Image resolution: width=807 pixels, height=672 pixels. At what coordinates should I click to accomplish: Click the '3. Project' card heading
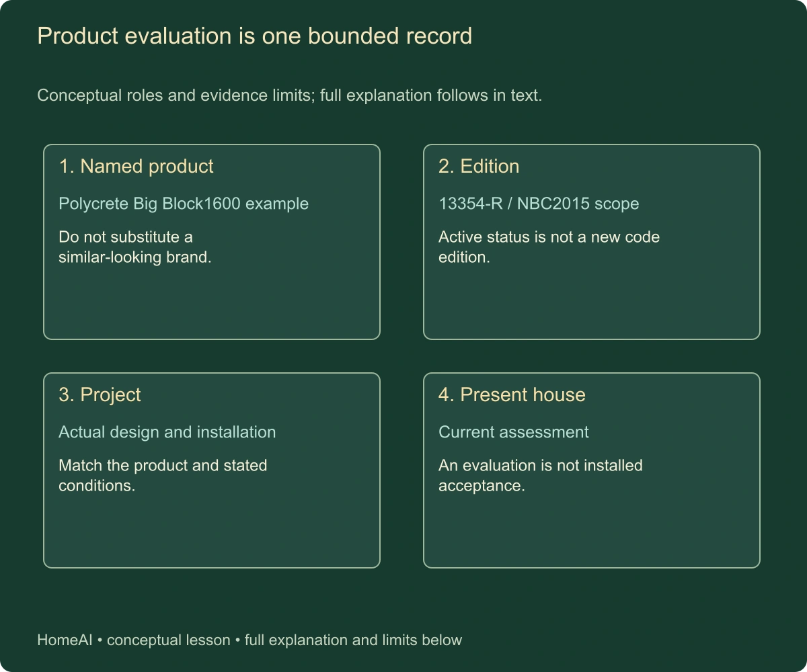(100, 395)
